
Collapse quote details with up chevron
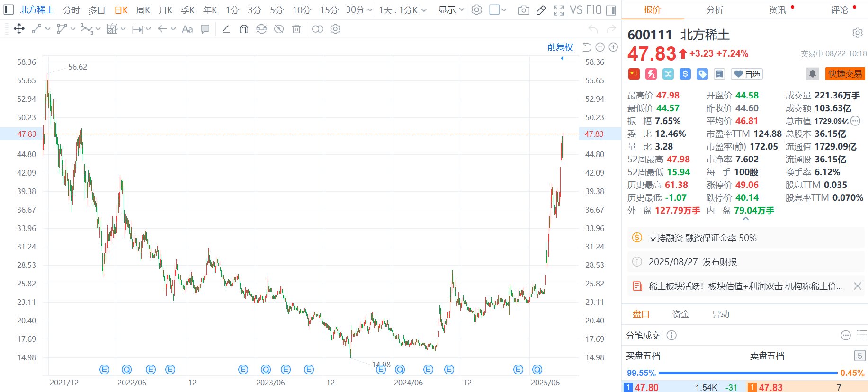coord(745,219)
